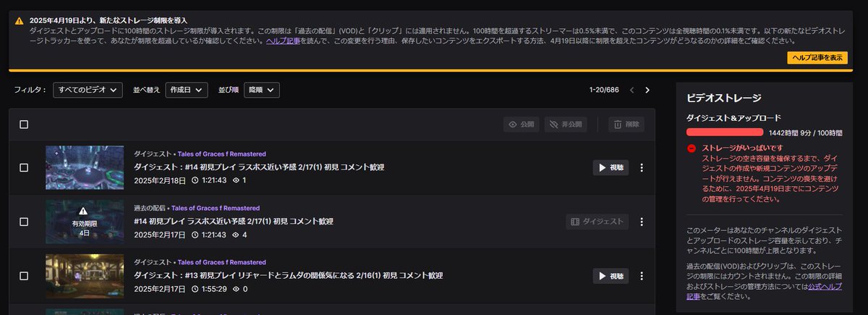Open game link on digest #13 row
This screenshot has height=315, width=868.
click(x=221, y=262)
